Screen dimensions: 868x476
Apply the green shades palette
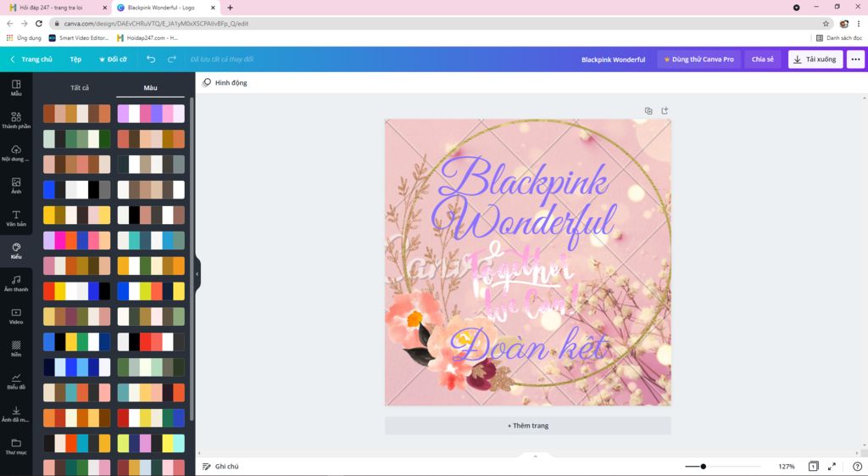point(77,139)
